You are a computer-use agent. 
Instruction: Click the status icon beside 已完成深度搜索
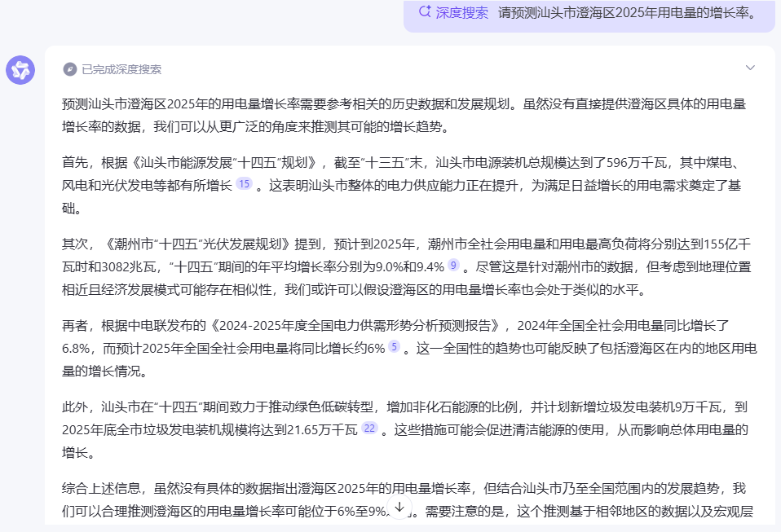(70, 69)
